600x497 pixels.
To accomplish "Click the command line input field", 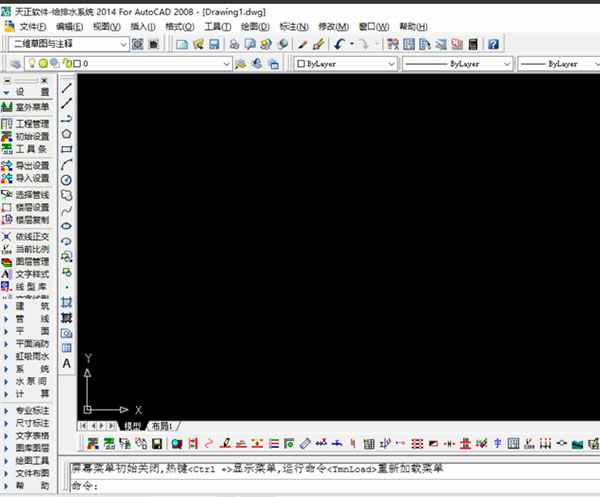I will (x=333, y=486).
